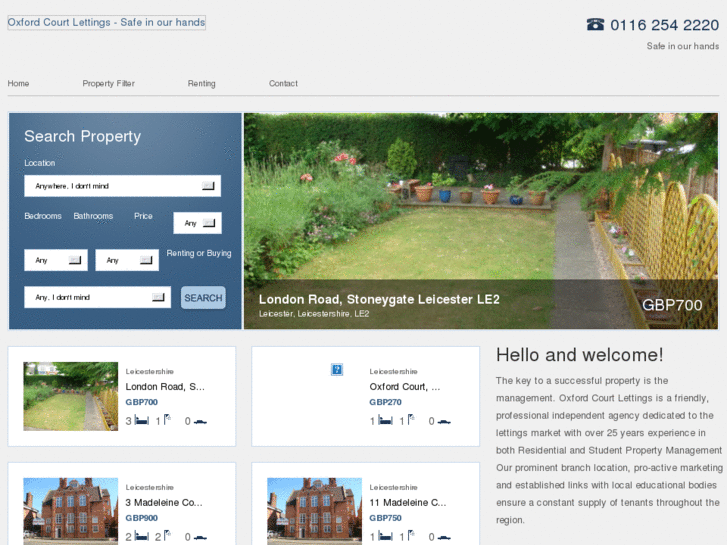Open 3 Madeleine Co... listing title
The image size is (727, 545).
[x=164, y=503]
